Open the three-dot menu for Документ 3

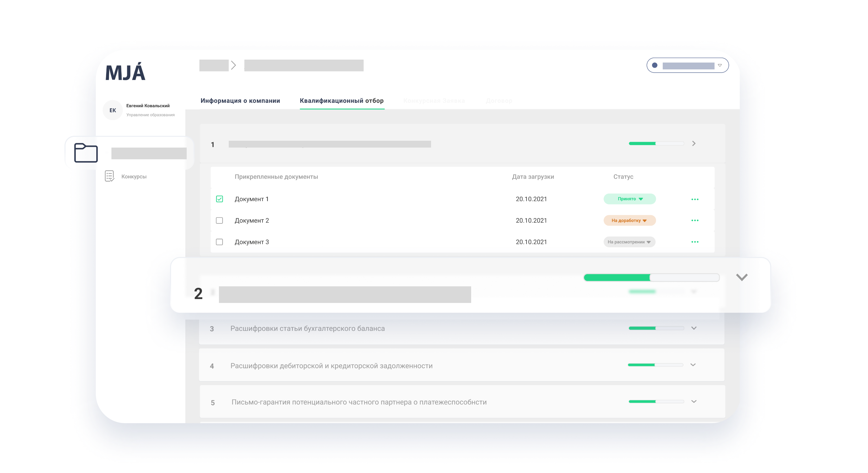695,242
